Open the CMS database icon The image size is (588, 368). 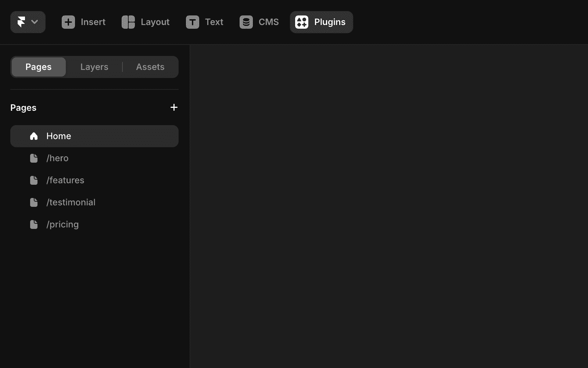[246, 22]
